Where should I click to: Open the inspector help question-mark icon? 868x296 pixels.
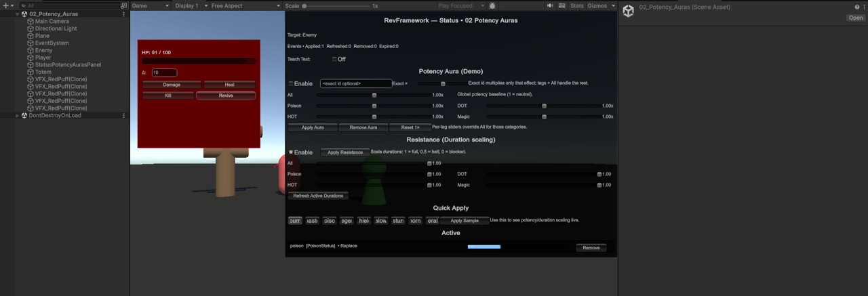[x=856, y=6]
